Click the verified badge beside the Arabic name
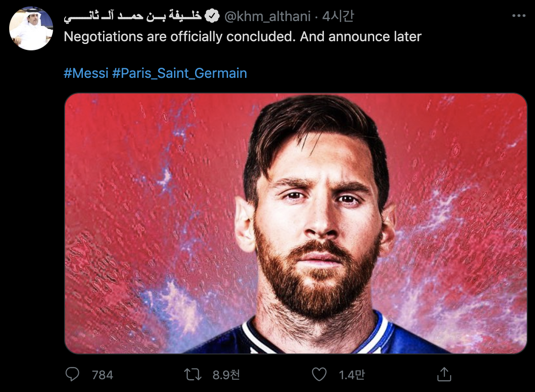This screenshot has width=535, height=392. click(212, 16)
